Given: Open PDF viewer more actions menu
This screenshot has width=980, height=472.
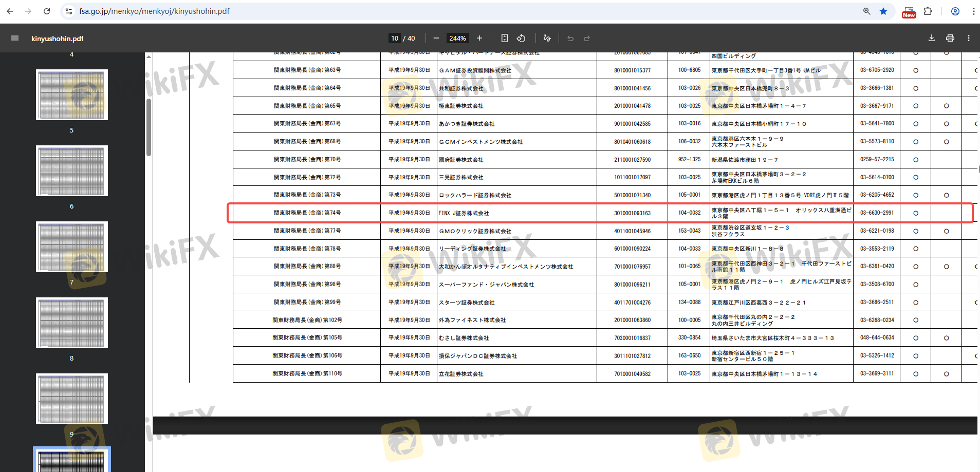Looking at the screenshot, I should pyautogui.click(x=969, y=38).
